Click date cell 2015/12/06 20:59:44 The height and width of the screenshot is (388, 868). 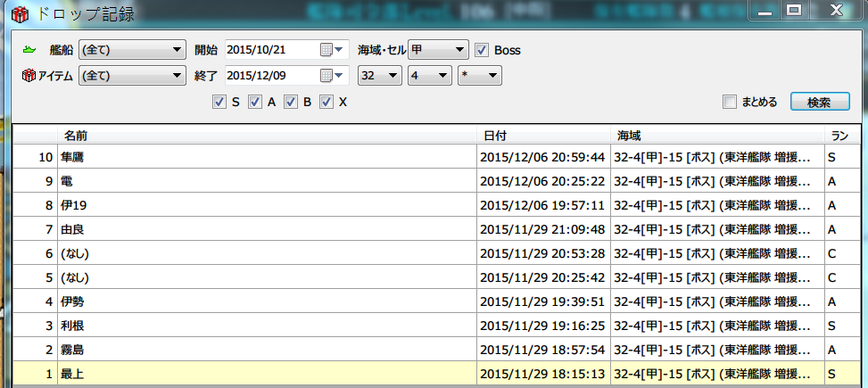pos(542,157)
